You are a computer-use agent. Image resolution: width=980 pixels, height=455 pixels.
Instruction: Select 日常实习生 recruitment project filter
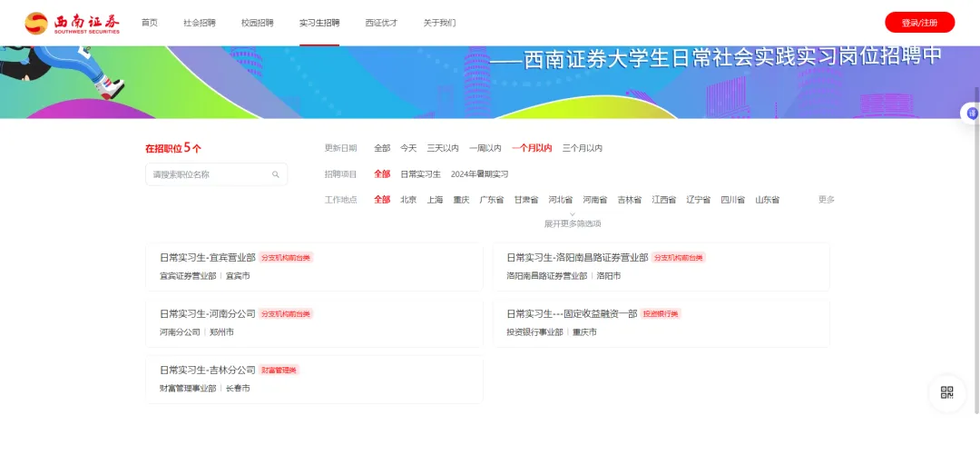(x=421, y=174)
